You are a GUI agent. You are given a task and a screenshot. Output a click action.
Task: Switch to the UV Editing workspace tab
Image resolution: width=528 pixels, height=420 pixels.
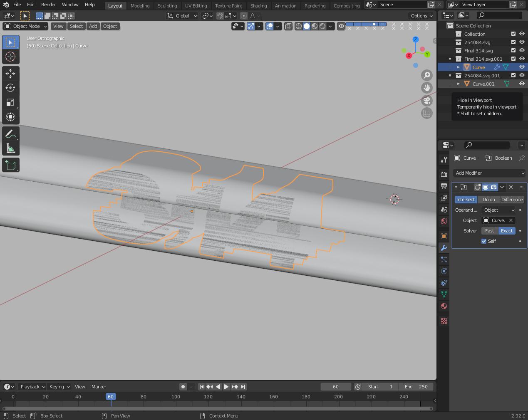coord(196,6)
